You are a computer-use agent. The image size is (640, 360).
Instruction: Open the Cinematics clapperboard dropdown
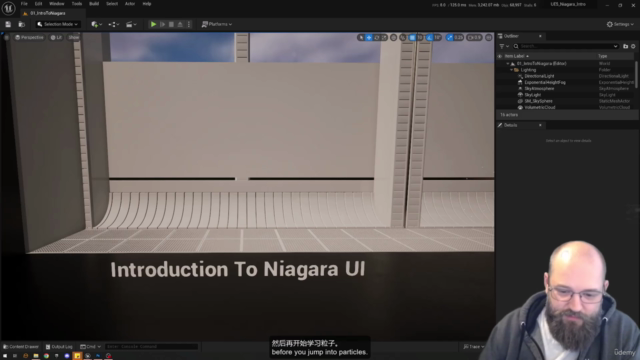(131, 24)
